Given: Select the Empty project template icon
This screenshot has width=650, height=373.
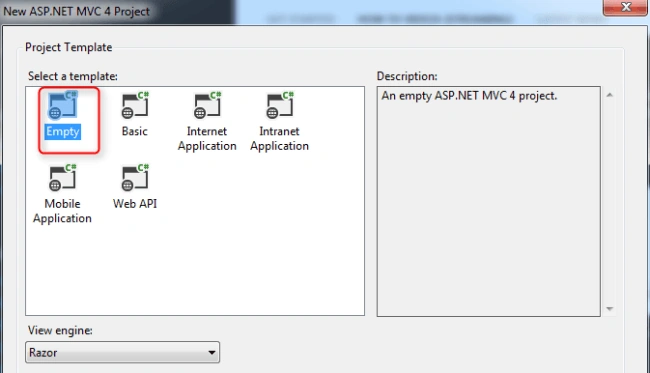Looking at the screenshot, I should coord(63,105).
